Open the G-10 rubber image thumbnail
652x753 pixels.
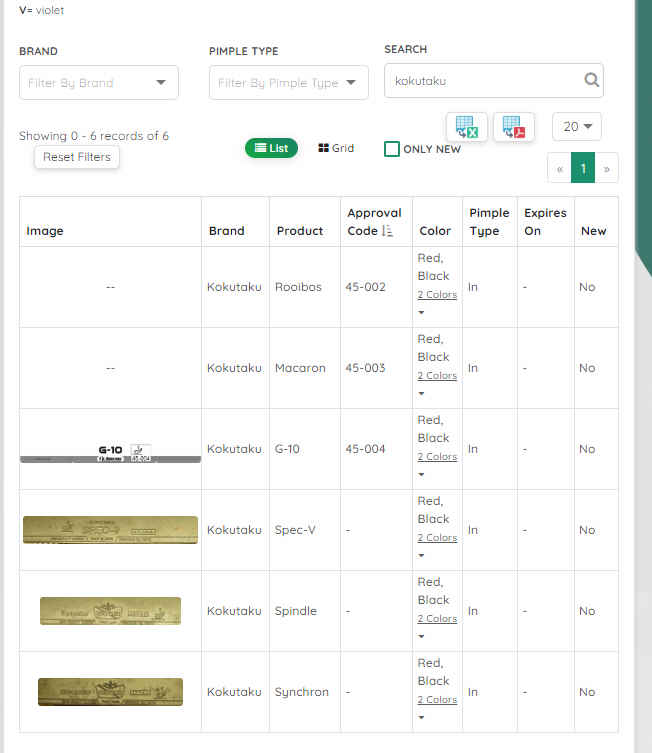110,453
